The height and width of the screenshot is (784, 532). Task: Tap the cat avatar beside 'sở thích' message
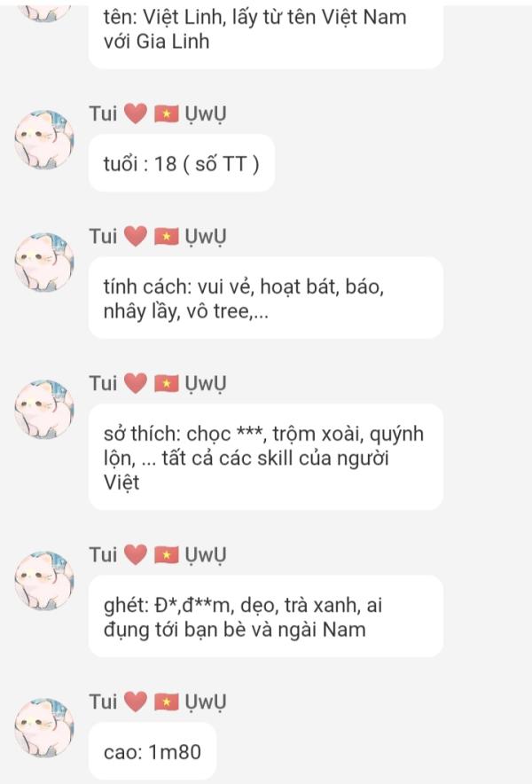(x=44, y=409)
